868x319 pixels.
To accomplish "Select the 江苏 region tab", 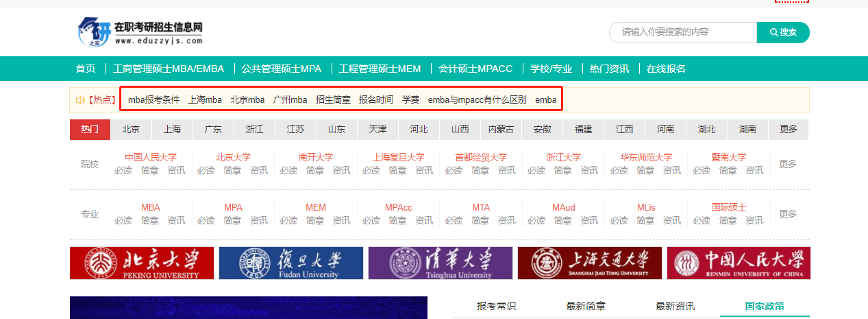I will (295, 130).
